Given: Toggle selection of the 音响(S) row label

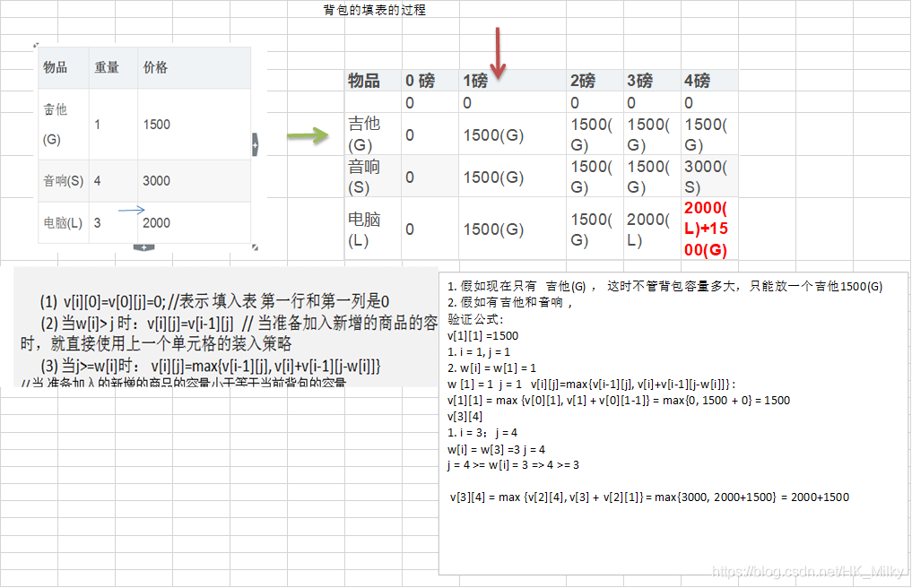Looking at the screenshot, I should pos(363,177).
